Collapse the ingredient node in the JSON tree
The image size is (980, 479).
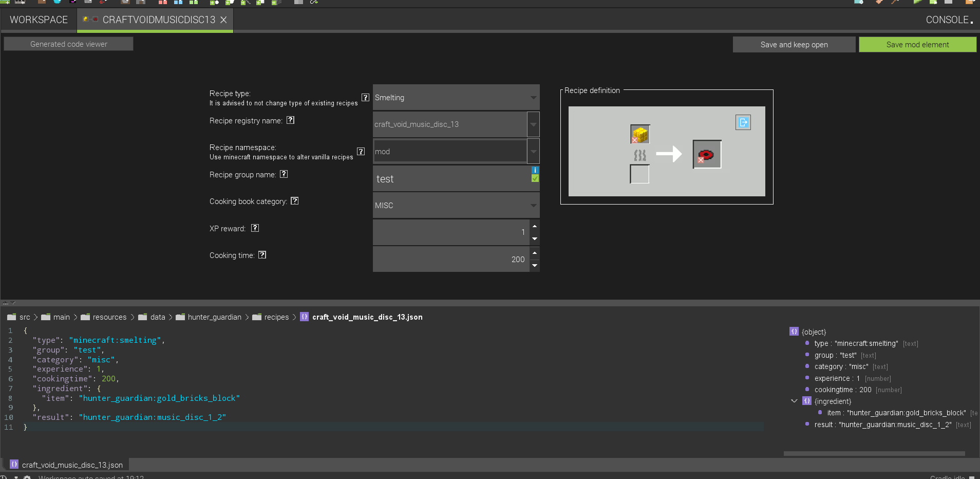pos(795,401)
